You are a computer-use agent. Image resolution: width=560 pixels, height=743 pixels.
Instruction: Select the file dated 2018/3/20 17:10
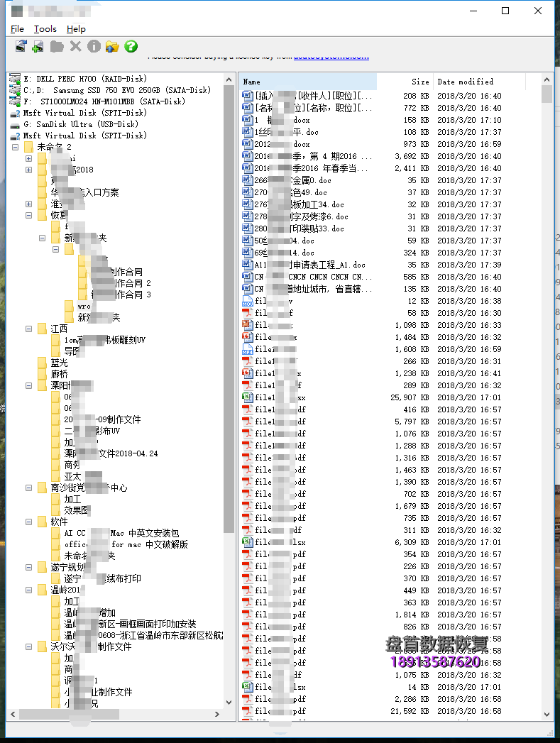tap(372, 120)
